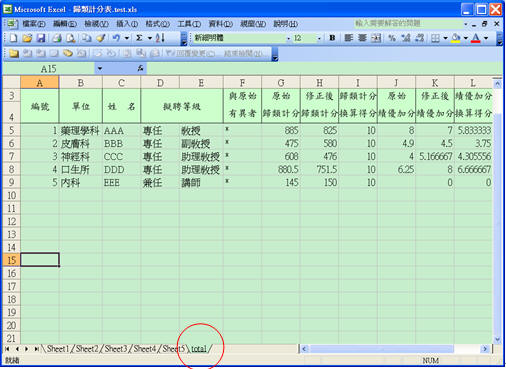Open a file with the folder icon
This screenshot has width=506, height=369.
(27, 38)
